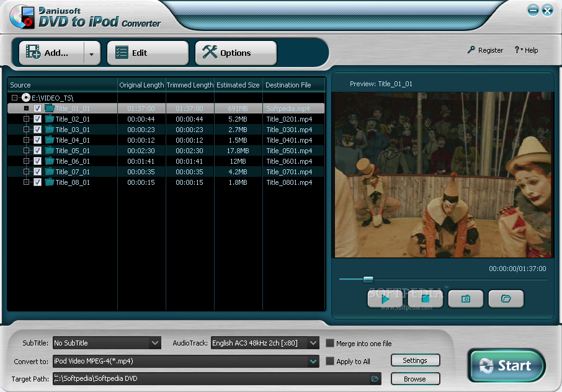Expand the Title_08_01 node
This screenshot has width=562, height=392.
pos(26,182)
